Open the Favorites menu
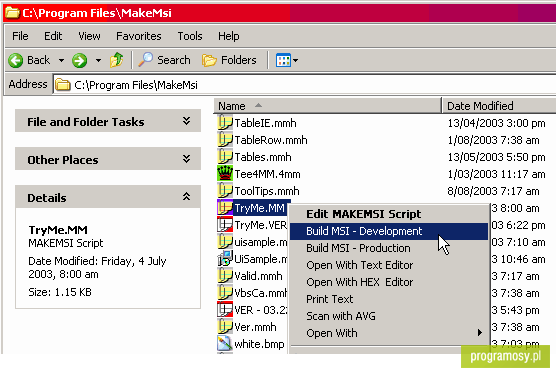 tap(139, 36)
